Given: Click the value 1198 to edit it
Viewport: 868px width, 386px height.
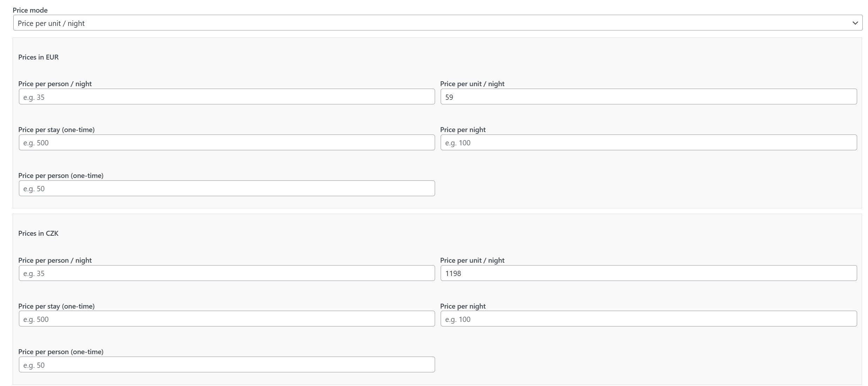Looking at the screenshot, I should point(453,273).
